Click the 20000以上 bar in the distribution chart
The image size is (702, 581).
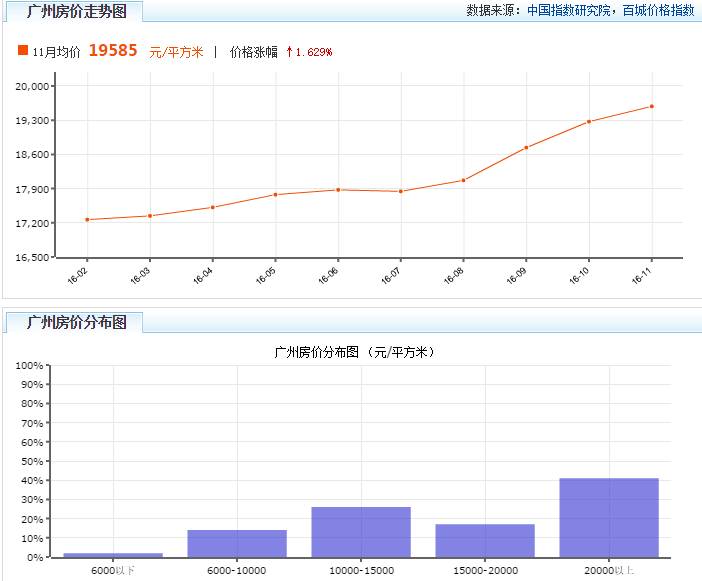pyautogui.click(x=609, y=518)
